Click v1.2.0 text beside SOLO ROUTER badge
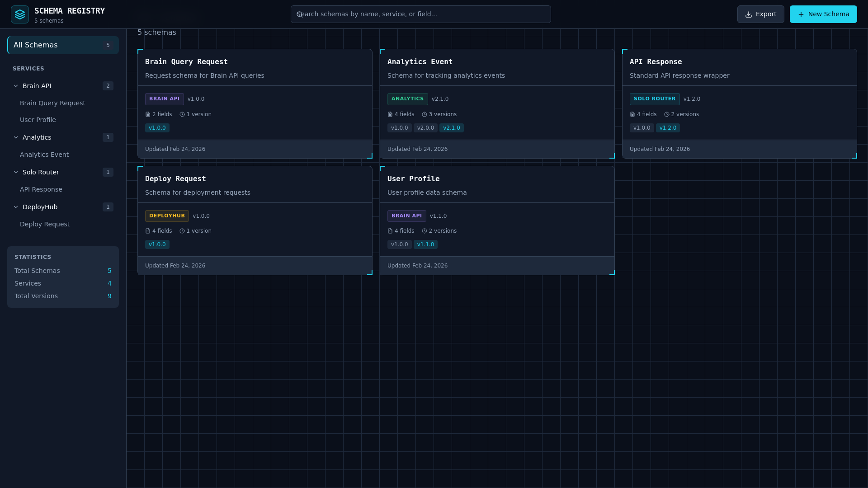The image size is (868, 488). [692, 99]
